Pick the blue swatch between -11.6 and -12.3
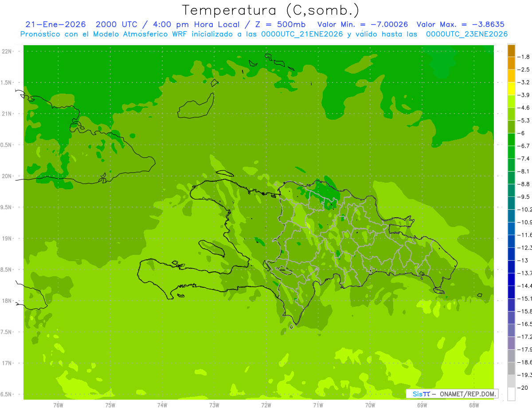532x411 pixels. 511,241
